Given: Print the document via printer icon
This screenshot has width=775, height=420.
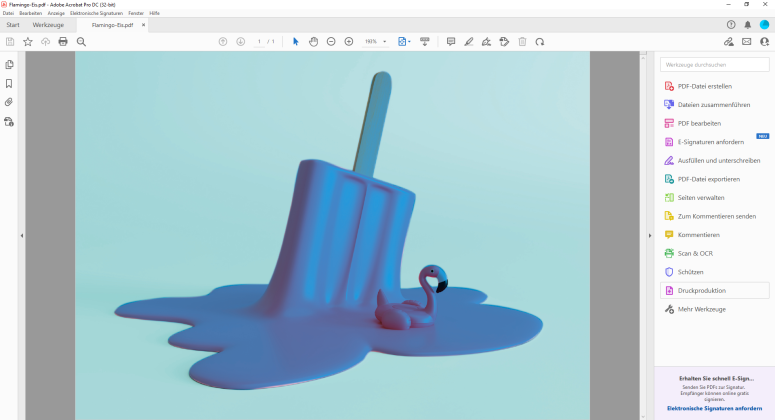Looking at the screenshot, I should pyautogui.click(x=63, y=42).
